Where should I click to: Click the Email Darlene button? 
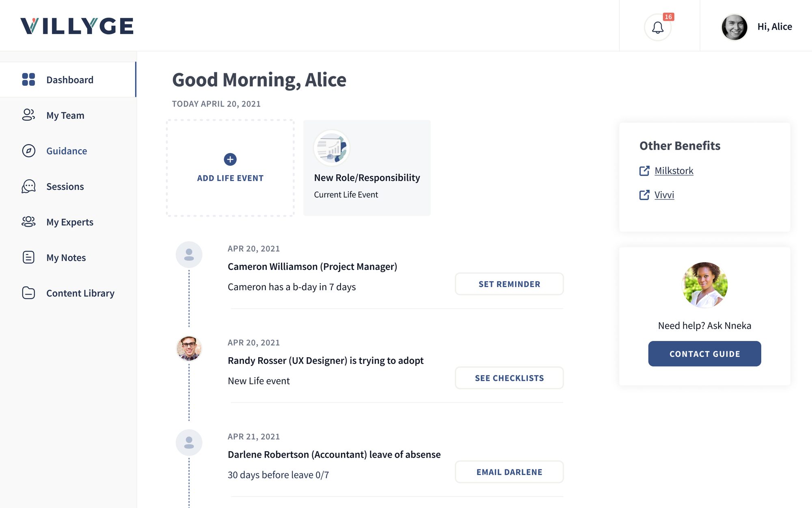click(x=509, y=472)
